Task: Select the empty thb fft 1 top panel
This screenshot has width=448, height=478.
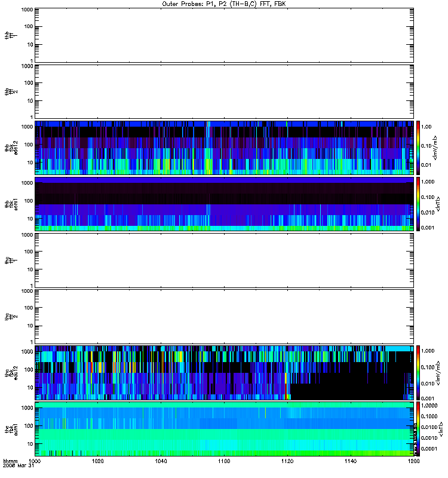Action: (224, 35)
